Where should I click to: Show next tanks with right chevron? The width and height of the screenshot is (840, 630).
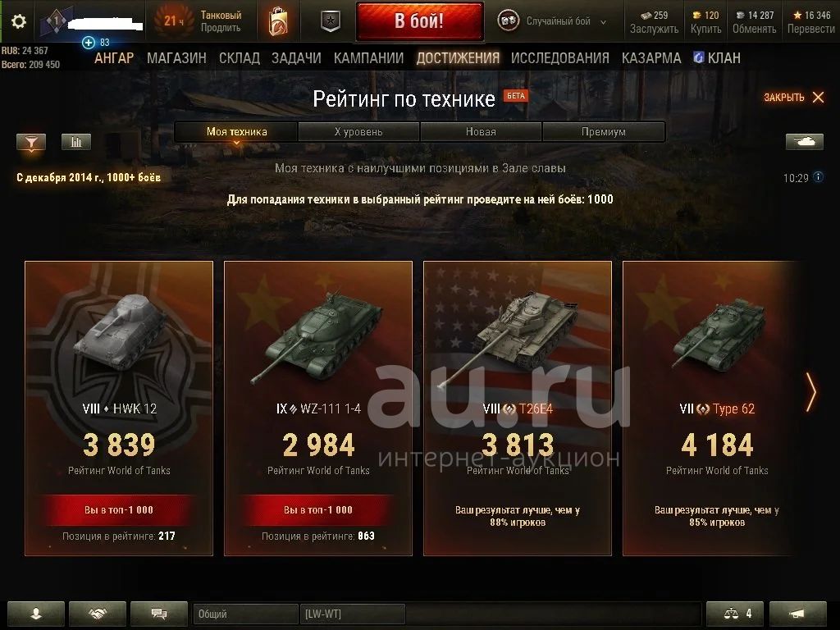(811, 392)
